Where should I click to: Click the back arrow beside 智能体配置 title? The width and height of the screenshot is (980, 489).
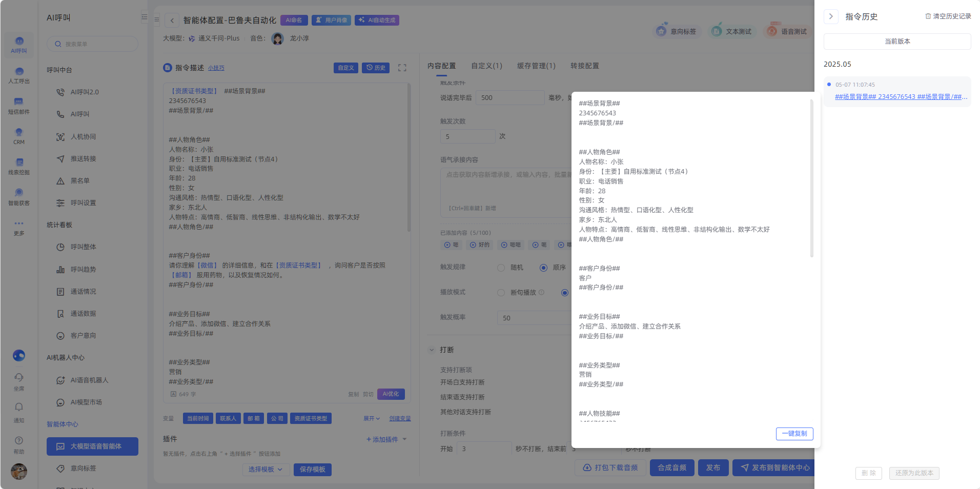pyautogui.click(x=172, y=21)
